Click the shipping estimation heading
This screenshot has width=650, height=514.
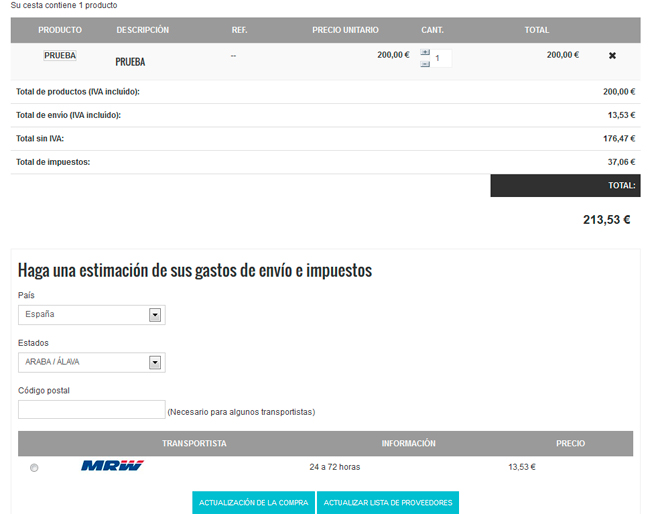pyautogui.click(x=195, y=270)
